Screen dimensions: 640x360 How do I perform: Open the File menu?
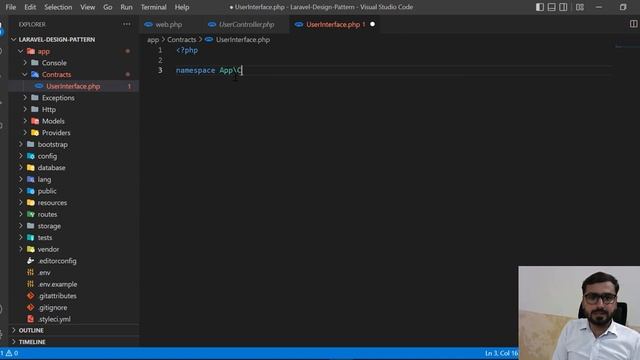(11, 7)
